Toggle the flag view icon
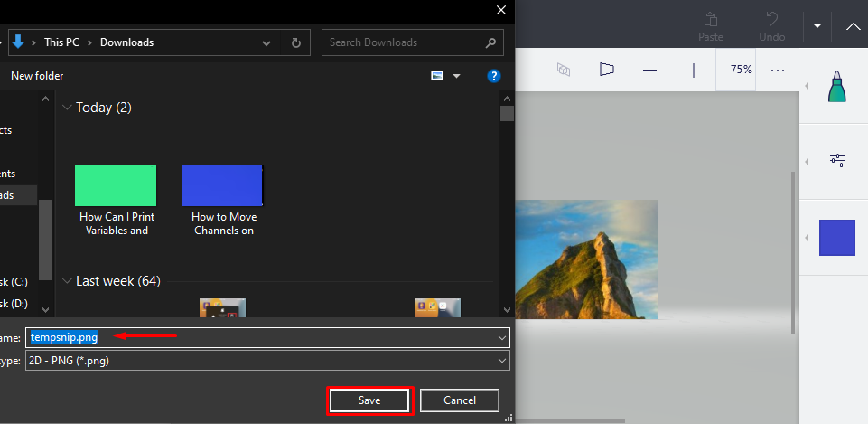 [x=606, y=70]
